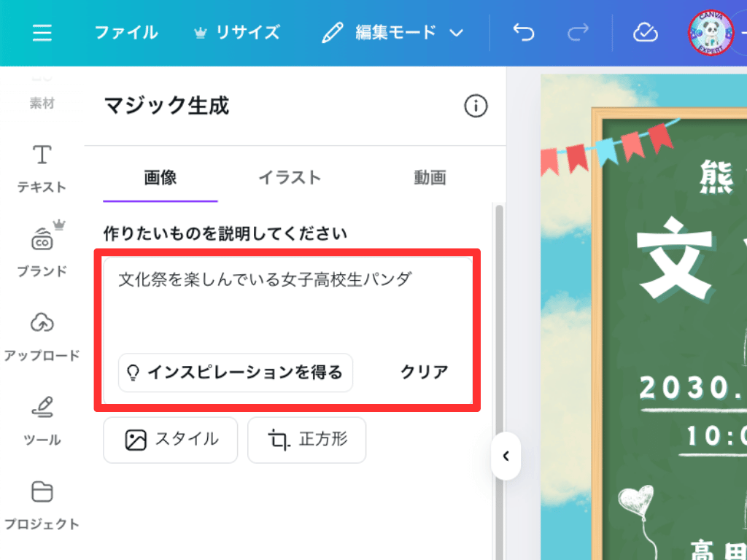747x560 pixels.
Task: Open the 正方形 aspect ratio selector
Action: coord(307,440)
